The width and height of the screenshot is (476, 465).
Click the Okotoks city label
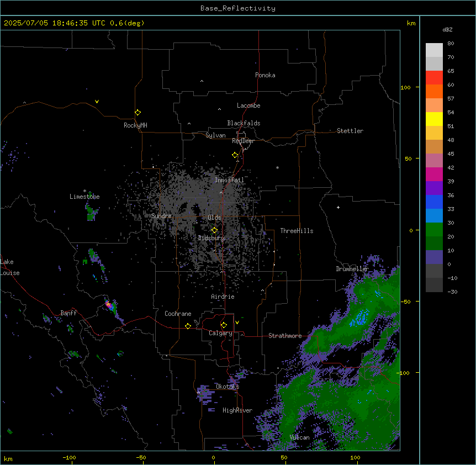click(x=228, y=387)
